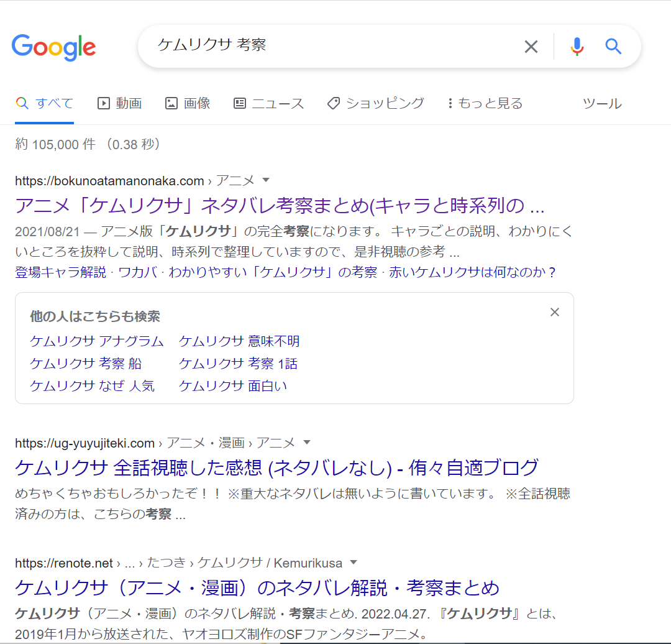The height and width of the screenshot is (644, 671).
Task: Open sitelink わかりやすい「ケムリクサ」の考察
Action: click(x=273, y=272)
